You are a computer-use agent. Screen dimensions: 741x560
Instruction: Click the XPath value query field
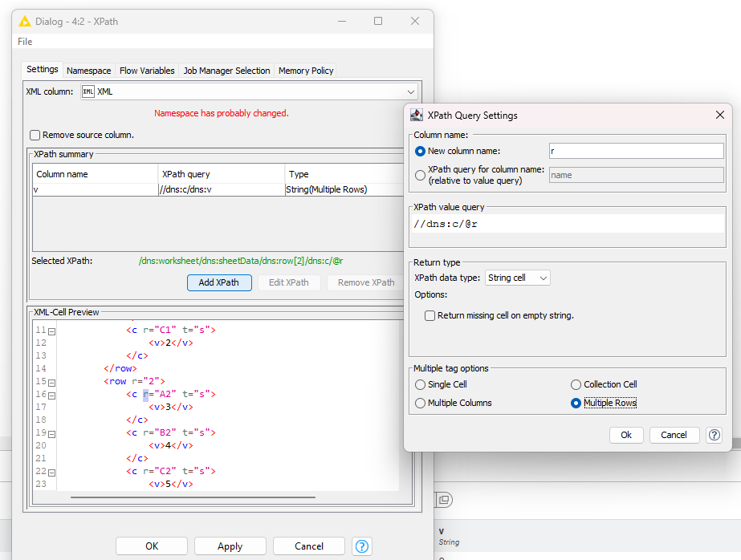point(567,224)
